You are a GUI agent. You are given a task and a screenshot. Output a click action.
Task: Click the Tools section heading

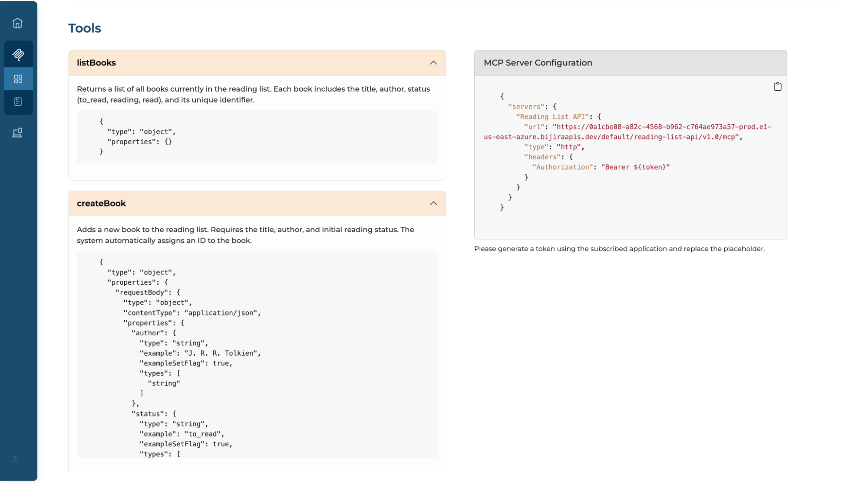click(85, 28)
